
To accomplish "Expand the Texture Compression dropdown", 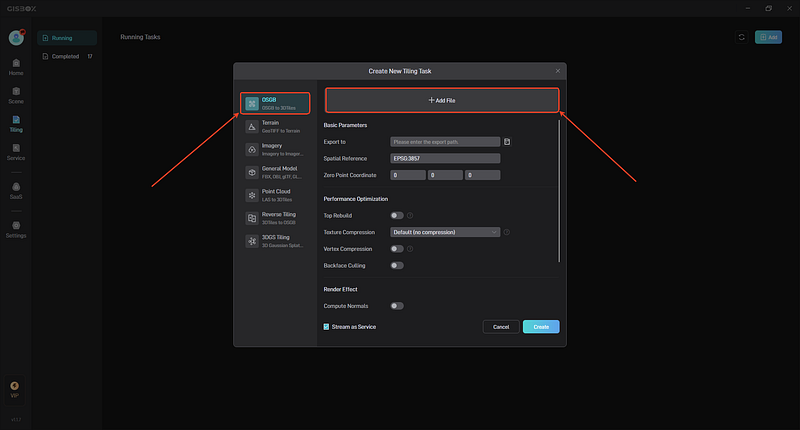I will click(445, 232).
